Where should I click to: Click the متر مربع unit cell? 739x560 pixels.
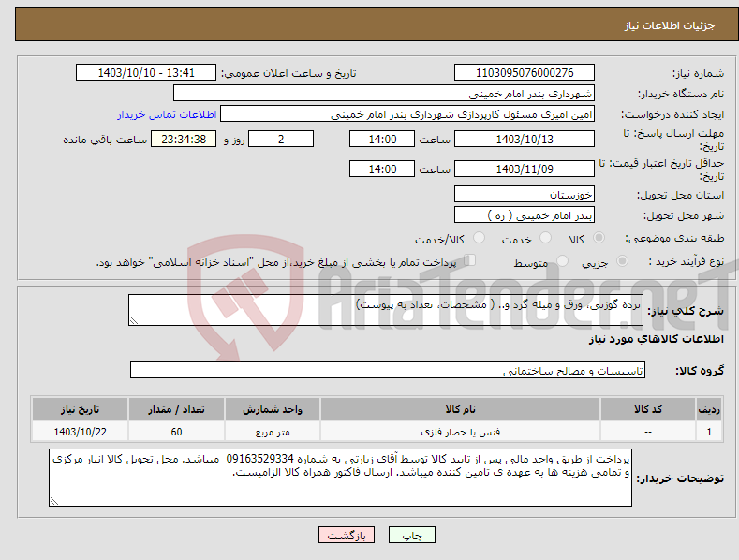coord(273,432)
